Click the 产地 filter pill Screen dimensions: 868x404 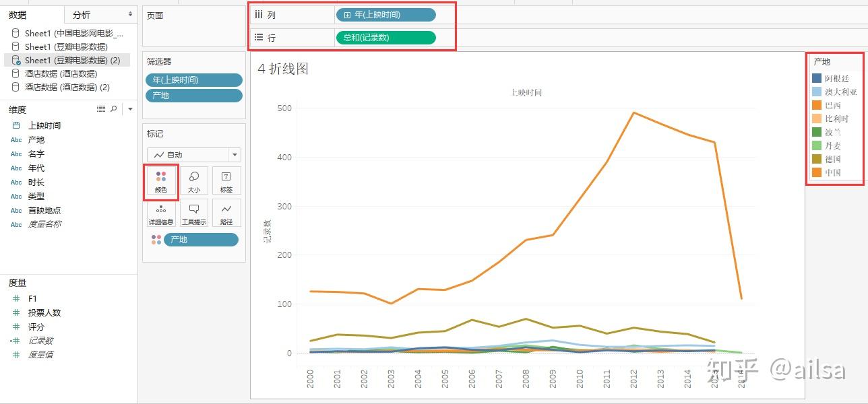pyautogui.click(x=194, y=96)
